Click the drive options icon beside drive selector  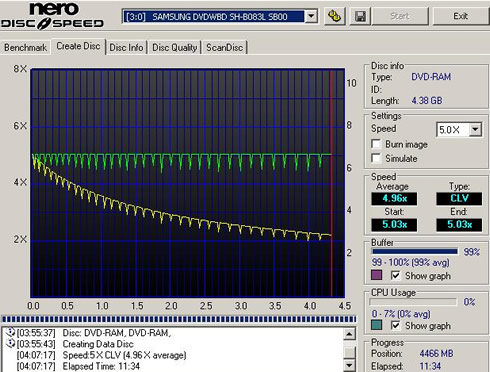click(x=334, y=16)
